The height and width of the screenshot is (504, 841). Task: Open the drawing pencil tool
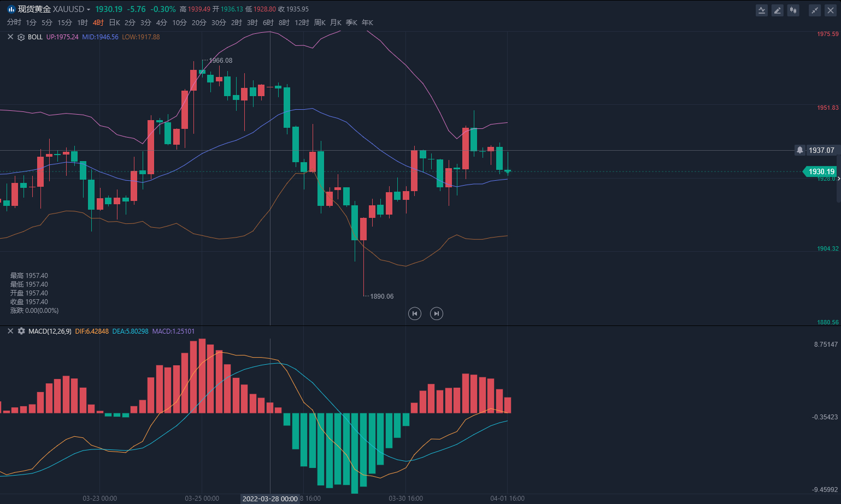click(x=777, y=10)
